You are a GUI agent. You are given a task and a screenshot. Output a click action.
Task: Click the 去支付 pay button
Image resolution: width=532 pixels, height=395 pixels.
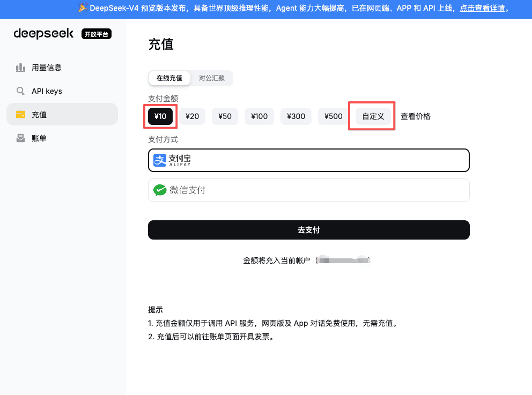click(309, 230)
